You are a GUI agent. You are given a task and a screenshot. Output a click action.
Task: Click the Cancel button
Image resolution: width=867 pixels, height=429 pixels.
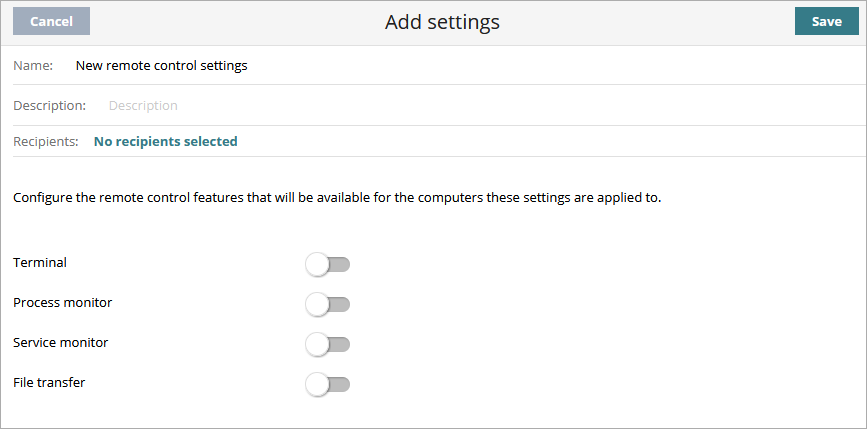point(51,21)
